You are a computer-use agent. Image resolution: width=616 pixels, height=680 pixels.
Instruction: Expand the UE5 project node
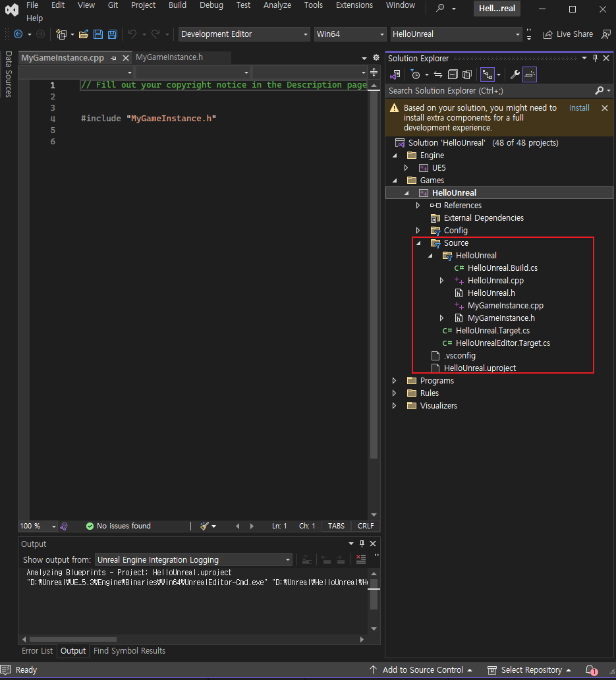point(406,168)
